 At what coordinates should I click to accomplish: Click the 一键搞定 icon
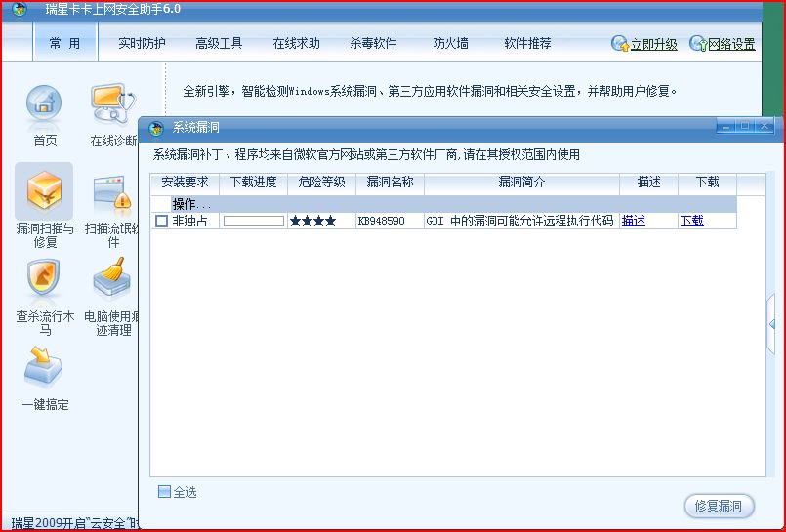44,367
